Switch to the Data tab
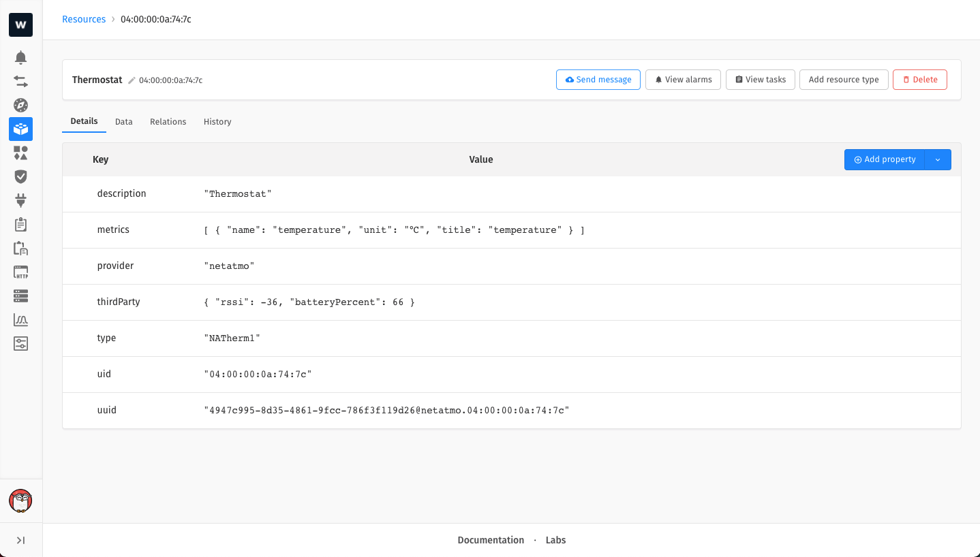Image resolution: width=980 pixels, height=557 pixels. 123,122
